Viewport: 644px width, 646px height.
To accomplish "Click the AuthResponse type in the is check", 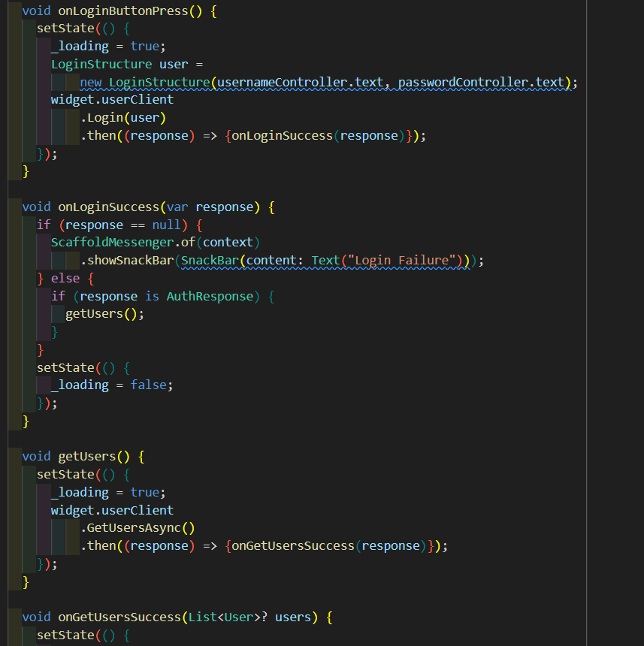I will pos(210,296).
